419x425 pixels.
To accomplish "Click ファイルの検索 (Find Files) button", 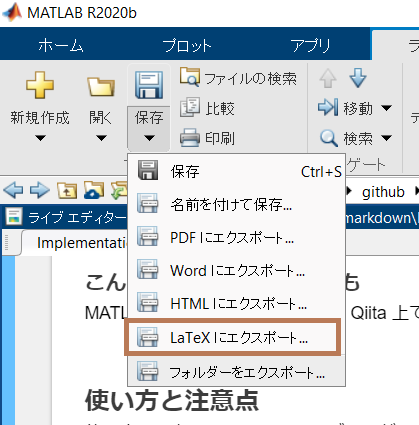I will point(238,78).
